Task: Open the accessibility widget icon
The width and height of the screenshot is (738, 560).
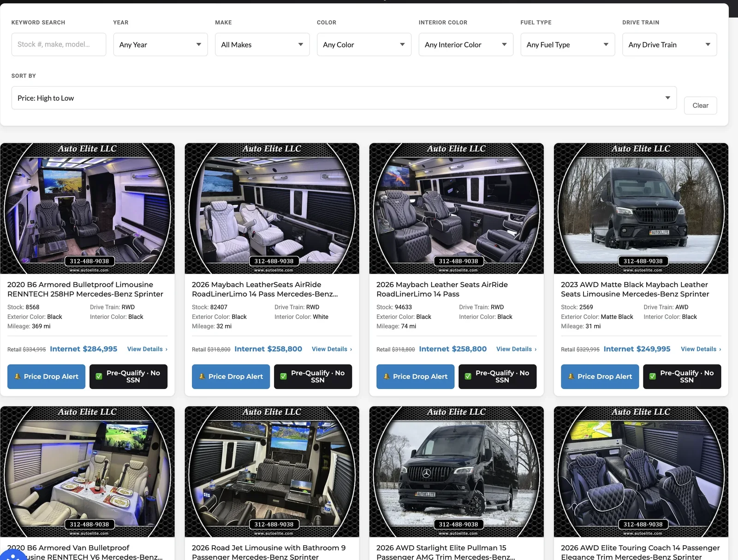Action: coord(12,555)
